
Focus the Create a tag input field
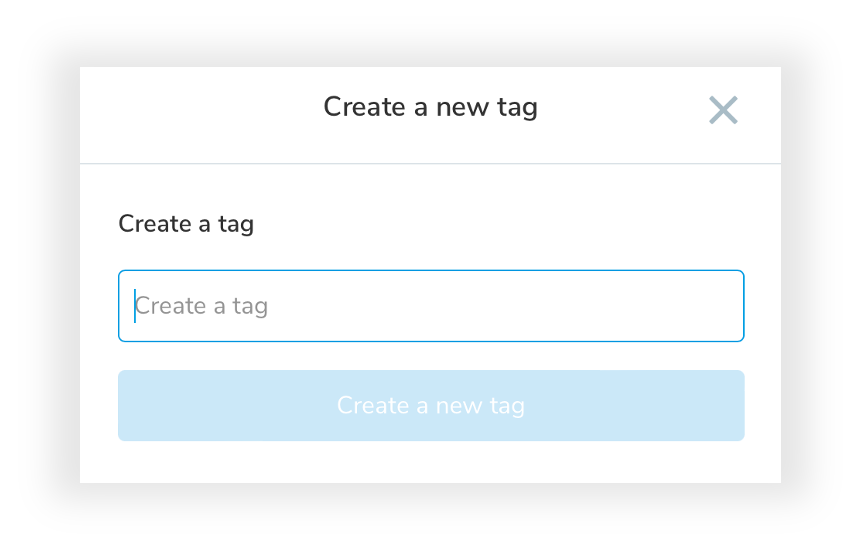(431, 306)
